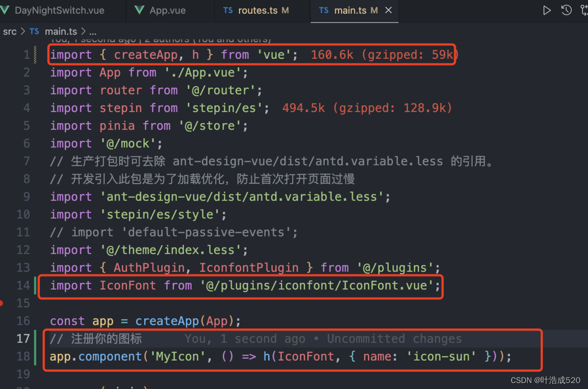Image resolution: width=588 pixels, height=389 pixels.
Task: Click the 'Uncommitted changes' blame annotation
Action: click(394, 339)
